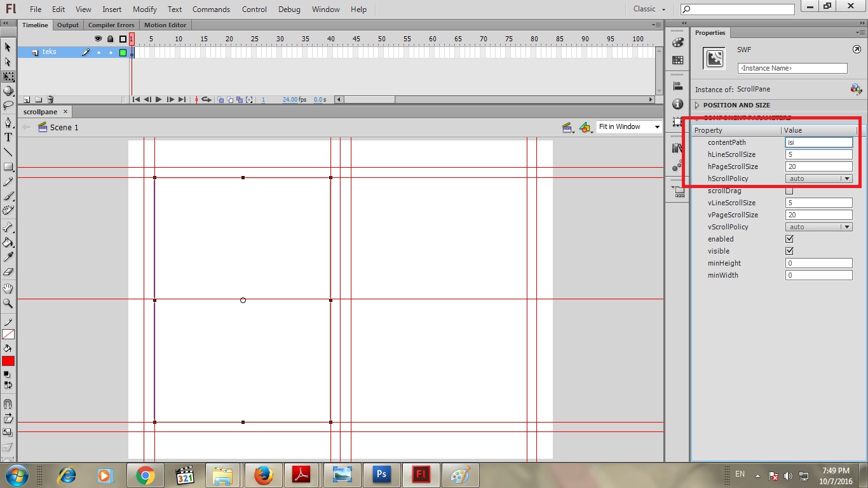Image resolution: width=868 pixels, height=488 pixels.
Task: Select the Paint Bucket tool
Action: click(8, 242)
